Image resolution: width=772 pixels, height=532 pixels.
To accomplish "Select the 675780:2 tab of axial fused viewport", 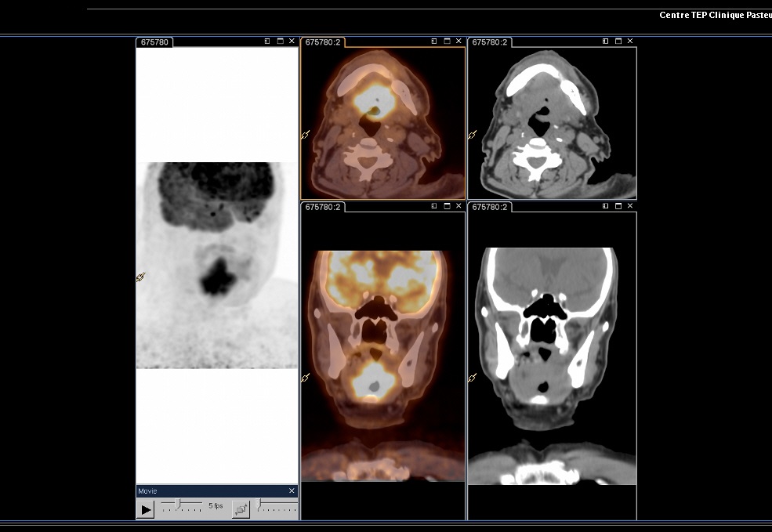I will 323,42.
